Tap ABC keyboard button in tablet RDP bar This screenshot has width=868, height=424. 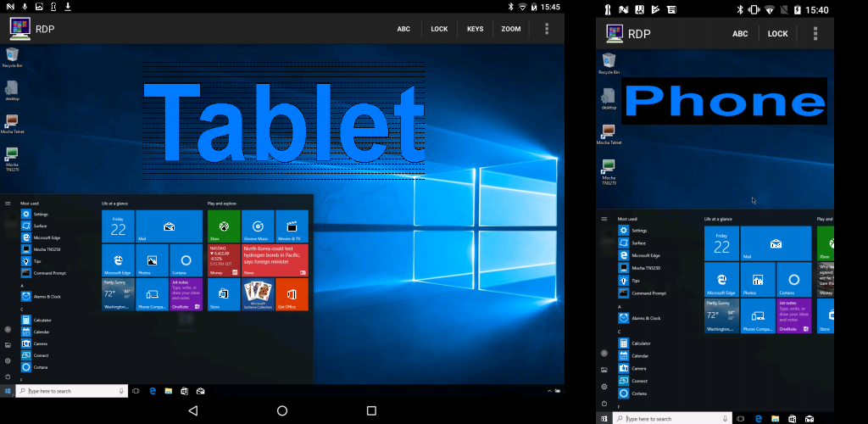tap(403, 29)
